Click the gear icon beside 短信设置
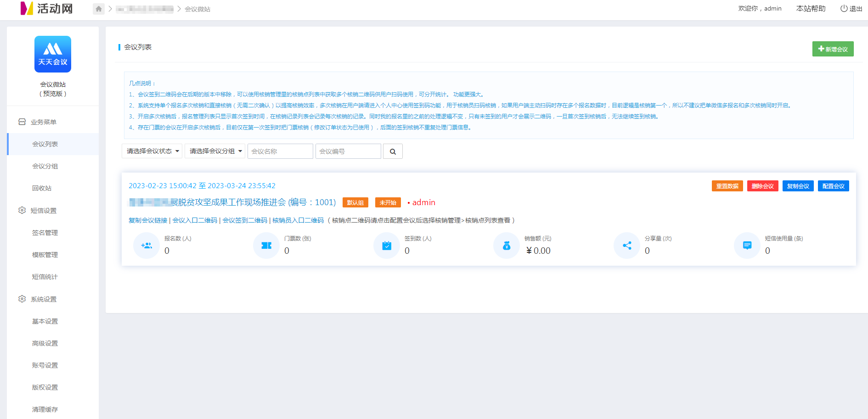 click(x=22, y=210)
